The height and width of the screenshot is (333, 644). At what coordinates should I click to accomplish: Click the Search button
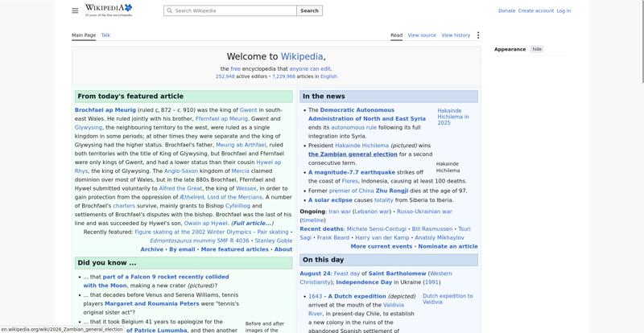pos(309,10)
